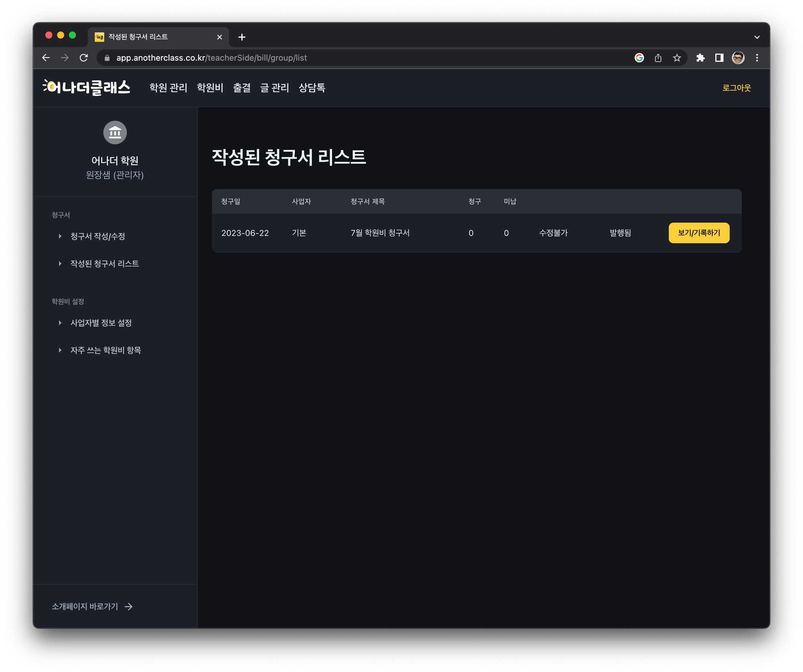This screenshot has width=803, height=672.
Task: Select the 작성된 청구서 리스트 browser tab
Action: click(x=159, y=37)
